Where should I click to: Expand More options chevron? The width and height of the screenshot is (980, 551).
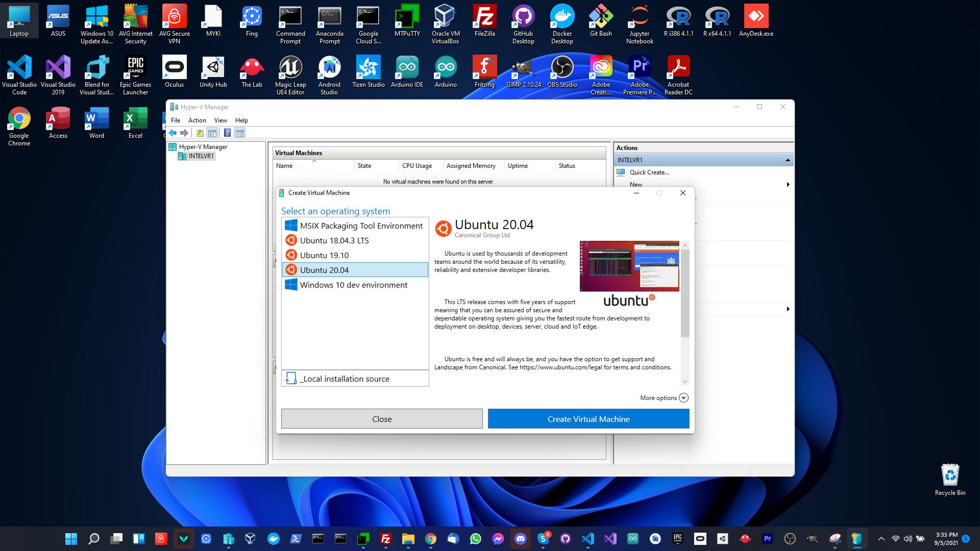683,398
